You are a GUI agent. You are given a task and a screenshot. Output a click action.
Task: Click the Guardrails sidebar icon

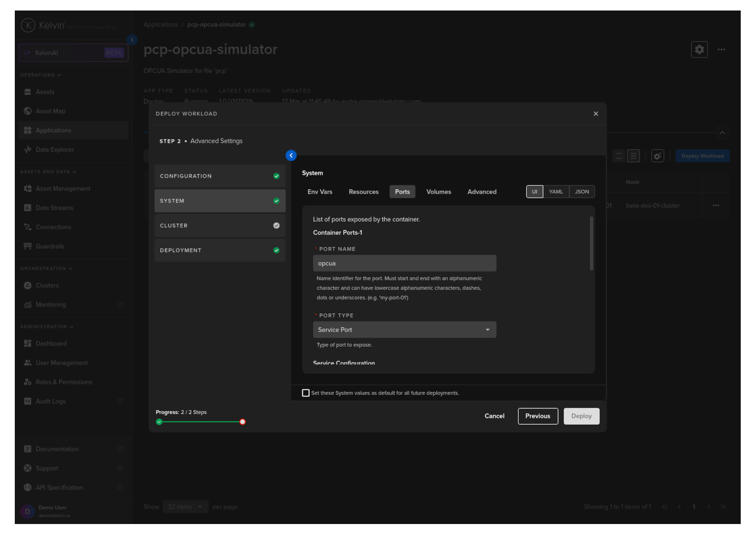(28, 246)
